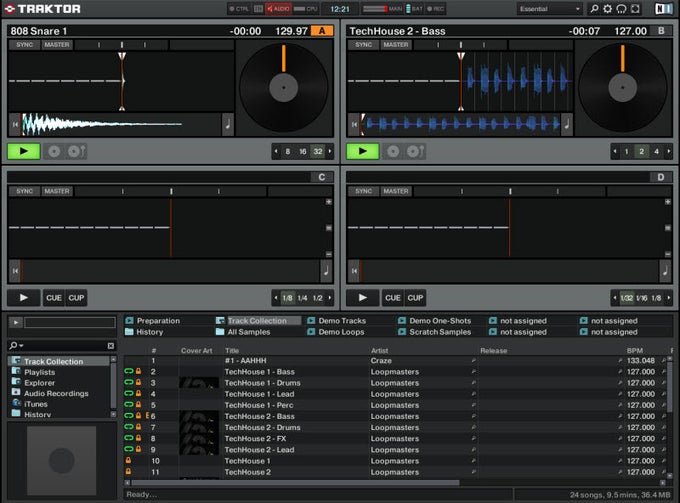
Task: Click Deck A one-shot mode button
Action: coord(77,151)
